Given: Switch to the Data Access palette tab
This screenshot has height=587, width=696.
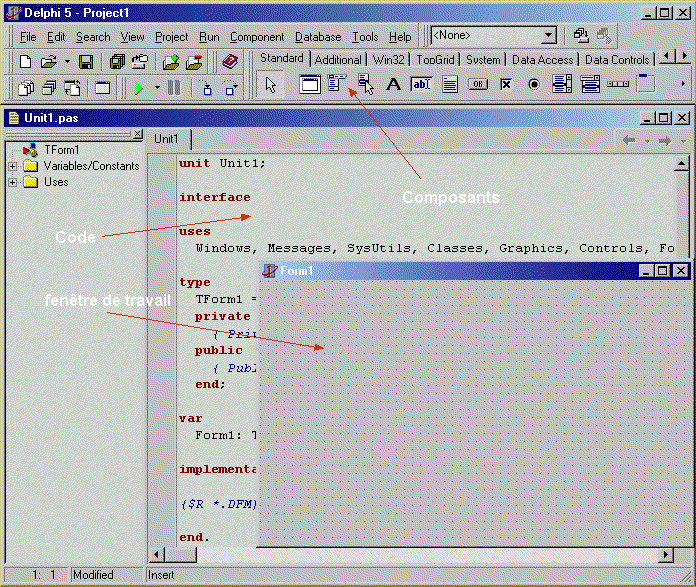Looking at the screenshot, I should tap(542, 59).
